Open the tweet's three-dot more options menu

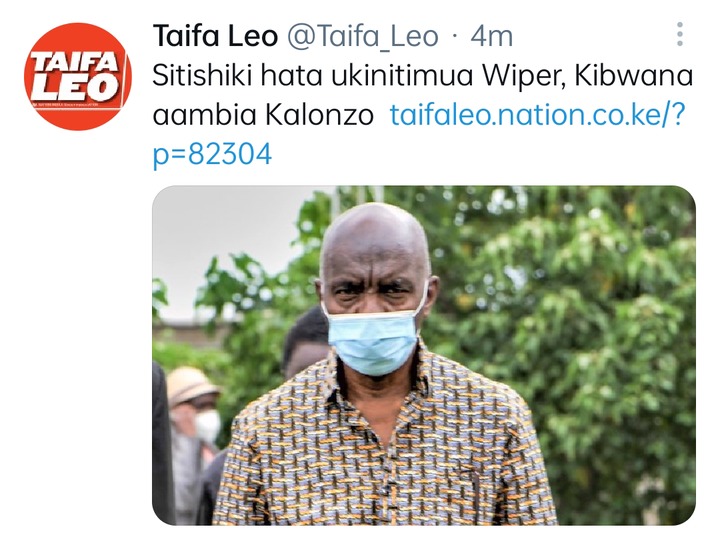tap(680, 34)
